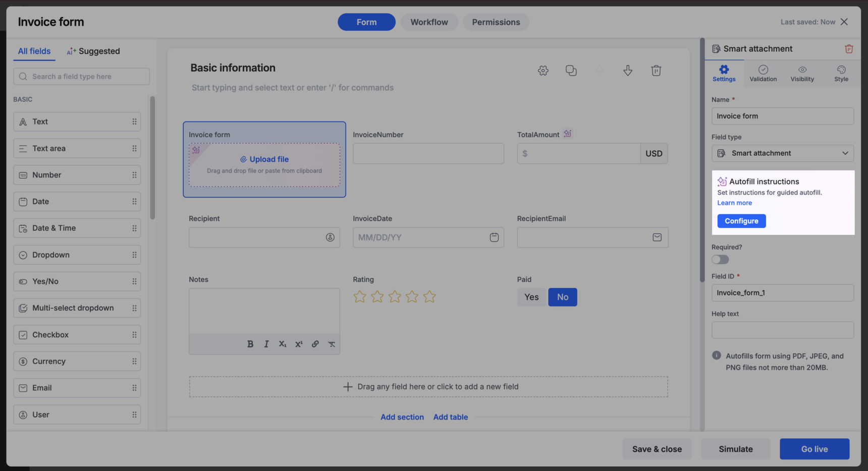
Task: Click link icon in Notes editor
Action: (x=315, y=344)
